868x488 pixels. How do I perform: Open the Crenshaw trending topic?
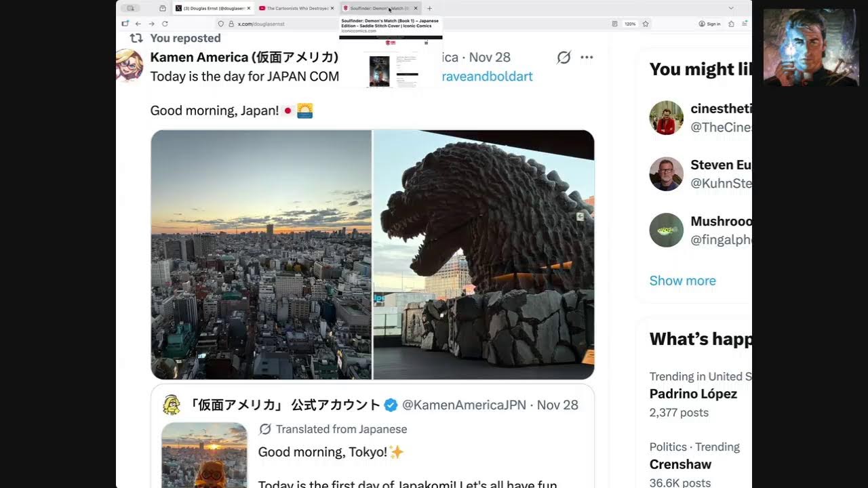(680, 464)
